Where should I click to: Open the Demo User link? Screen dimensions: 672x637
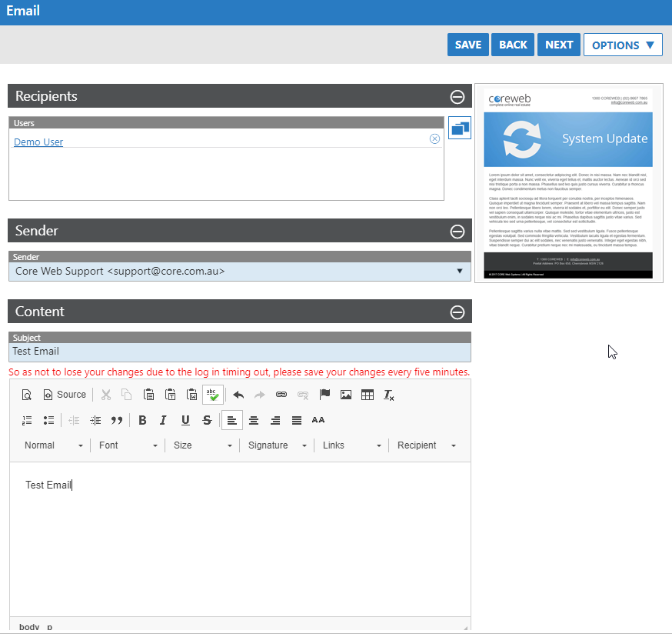(38, 142)
